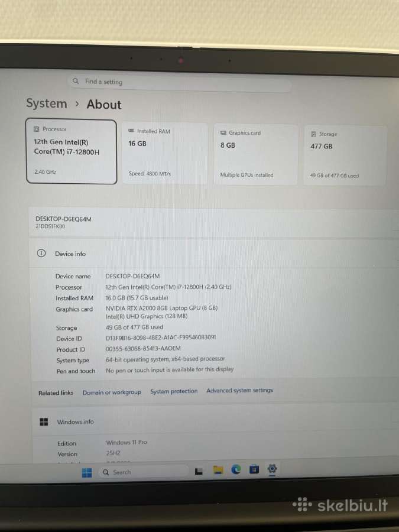The height and width of the screenshot is (532, 399).
Task: Click the i7-12800H (2.40 GHz) processor value
Action: pyautogui.click(x=168, y=287)
